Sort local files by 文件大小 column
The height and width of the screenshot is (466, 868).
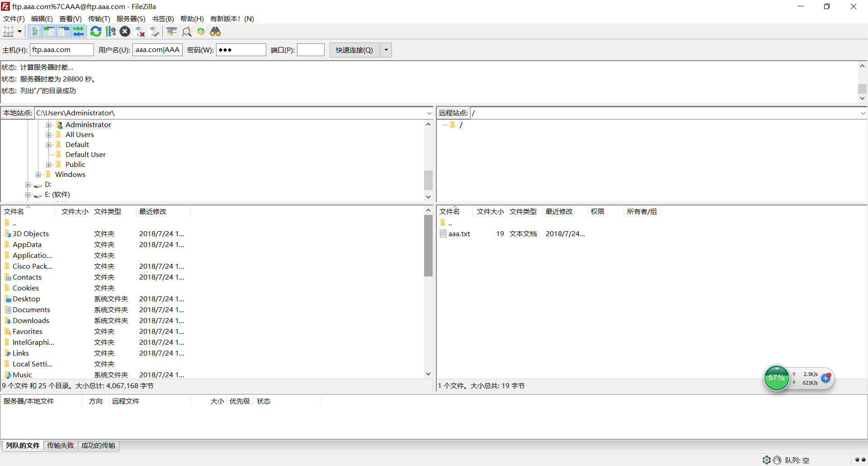(75, 212)
